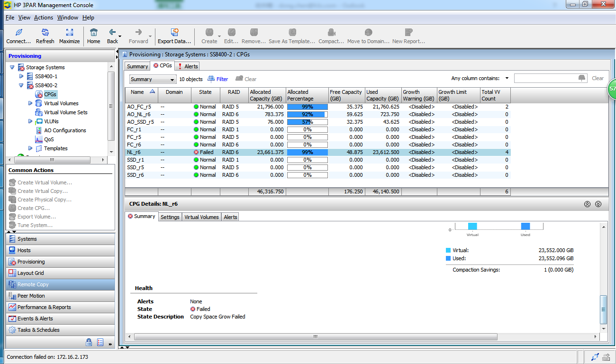Open the File menu
This screenshot has height=364, width=616.
point(10,18)
